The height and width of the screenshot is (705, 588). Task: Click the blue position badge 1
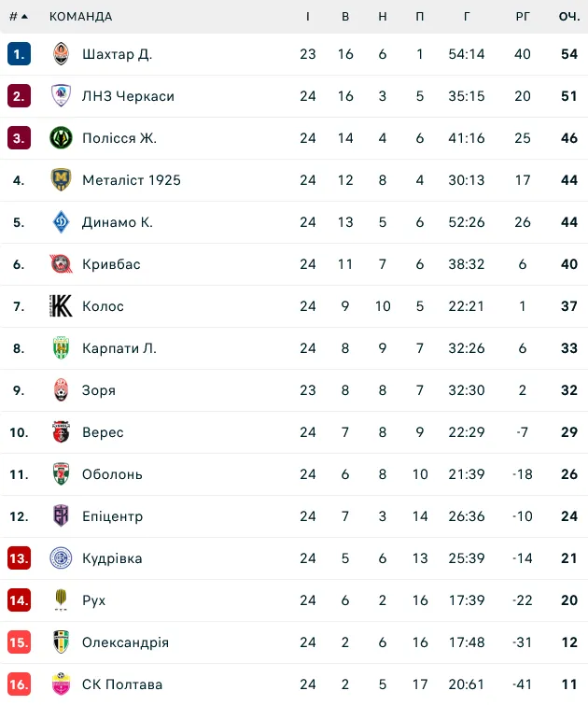click(x=19, y=54)
